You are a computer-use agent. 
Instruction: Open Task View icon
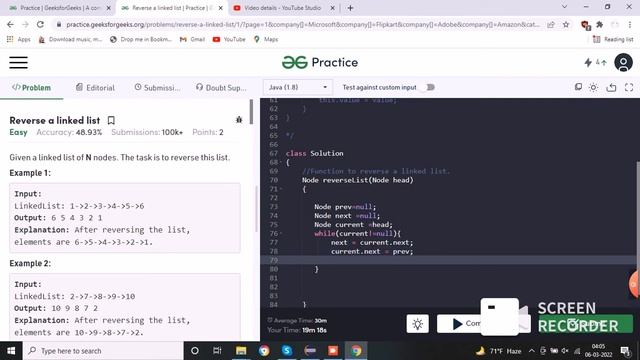pyautogui.click(x=217, y=351)
